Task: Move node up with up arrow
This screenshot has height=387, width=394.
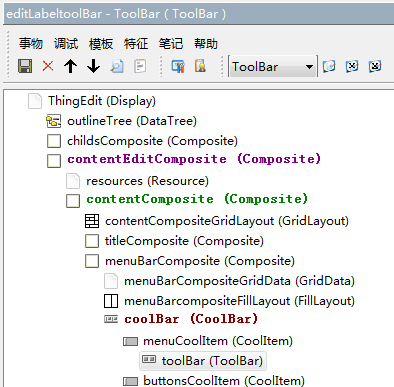Action: (70, 66)
